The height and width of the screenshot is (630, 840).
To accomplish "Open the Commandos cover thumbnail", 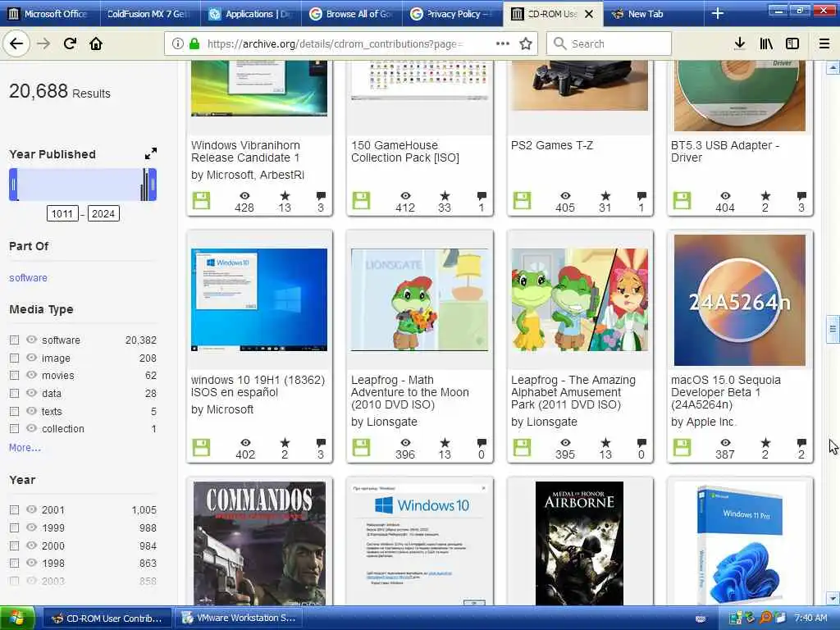I will coord(259,543).
